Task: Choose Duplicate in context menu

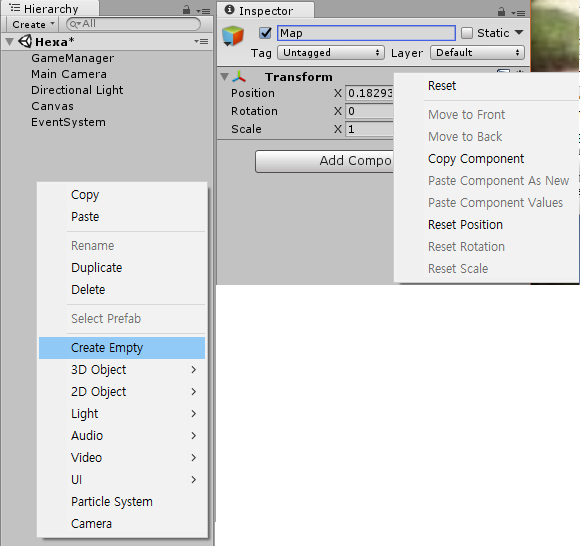Action: pos(122,267)
